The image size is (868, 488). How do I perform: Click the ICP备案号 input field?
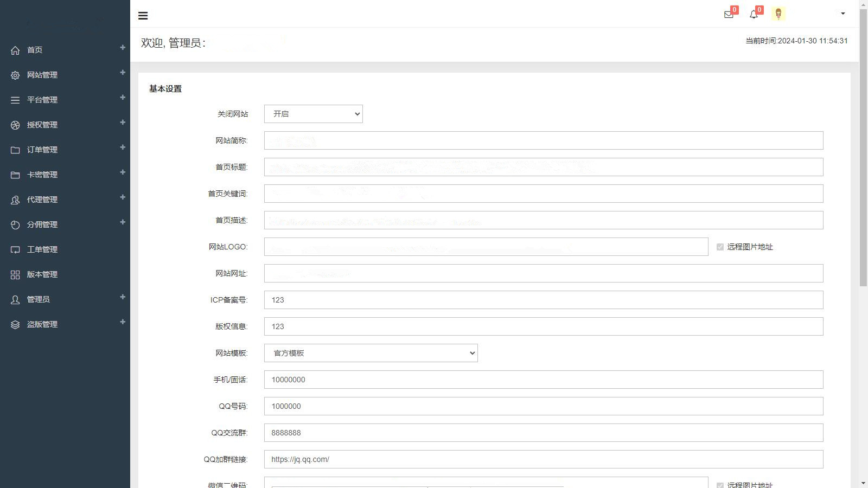pyautogui.click(x=543, y=300)
